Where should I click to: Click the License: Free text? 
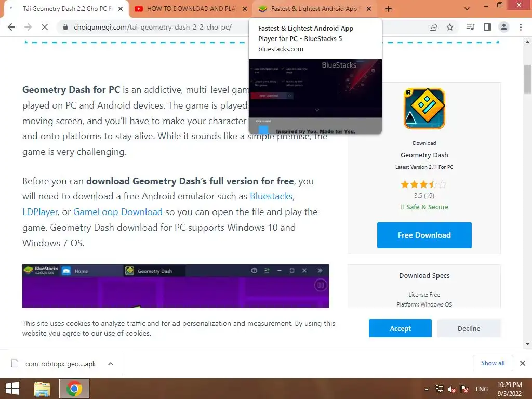(x=424, y=295)
